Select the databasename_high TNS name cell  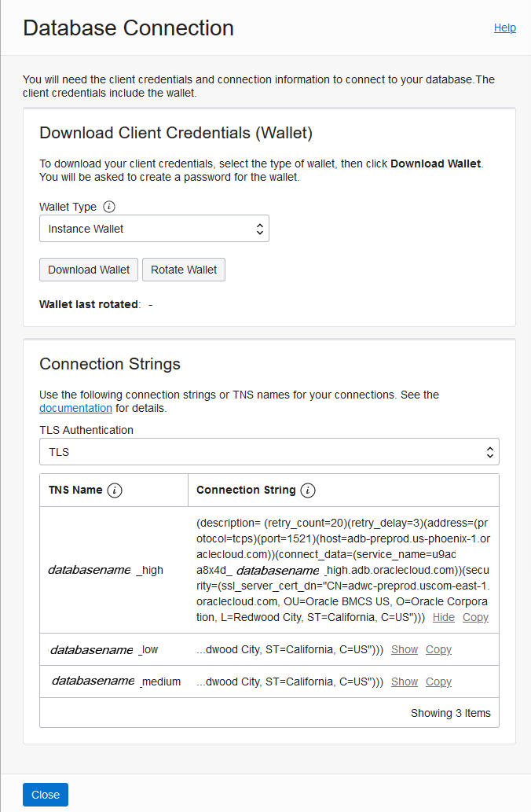[x=106, y=570]
